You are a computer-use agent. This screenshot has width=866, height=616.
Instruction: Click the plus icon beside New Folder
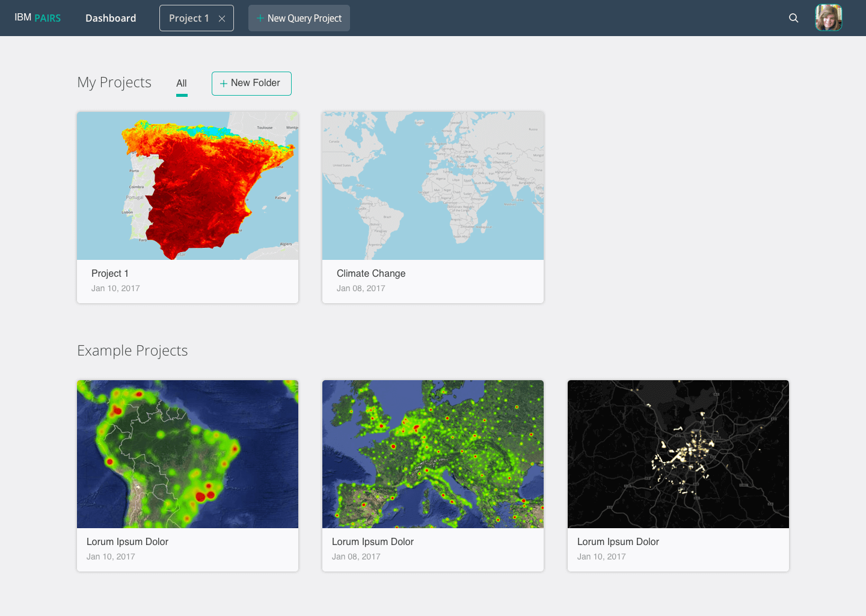pos(224,83)
